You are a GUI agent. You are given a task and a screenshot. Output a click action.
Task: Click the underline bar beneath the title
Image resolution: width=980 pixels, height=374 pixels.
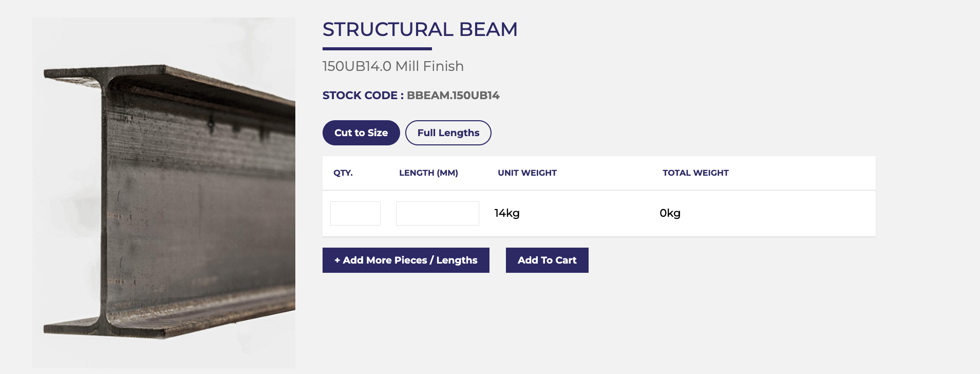click(377, 49)
